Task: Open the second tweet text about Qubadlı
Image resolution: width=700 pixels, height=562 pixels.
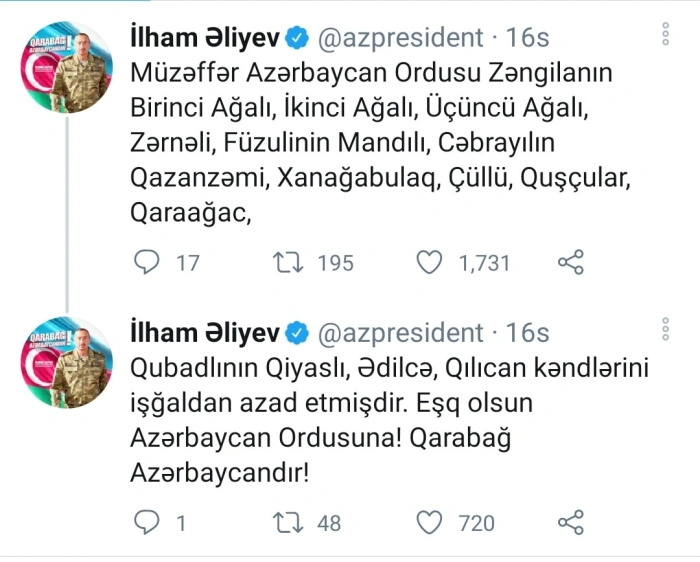Action: pyautogui.click(x=390, y=421)
